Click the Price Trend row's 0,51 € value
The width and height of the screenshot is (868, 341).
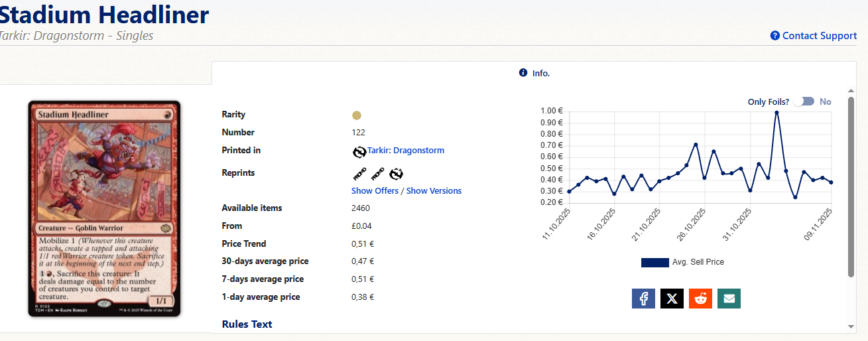coord(363,244)
